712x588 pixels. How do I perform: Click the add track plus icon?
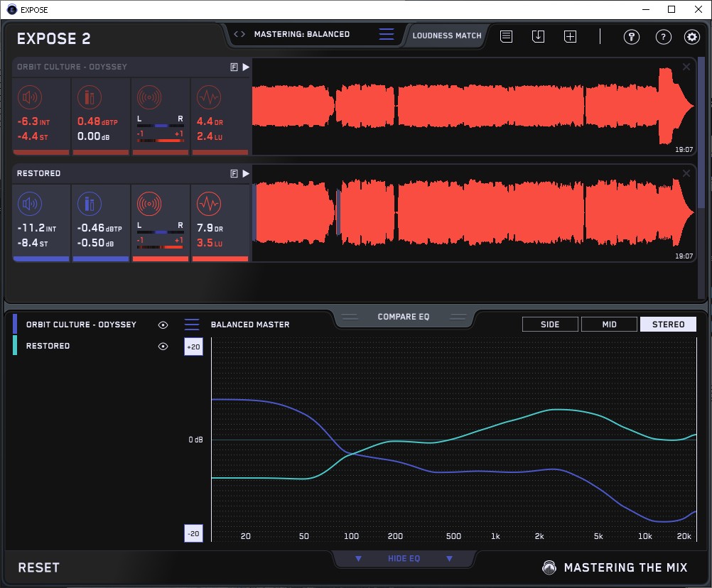point(570,36)
